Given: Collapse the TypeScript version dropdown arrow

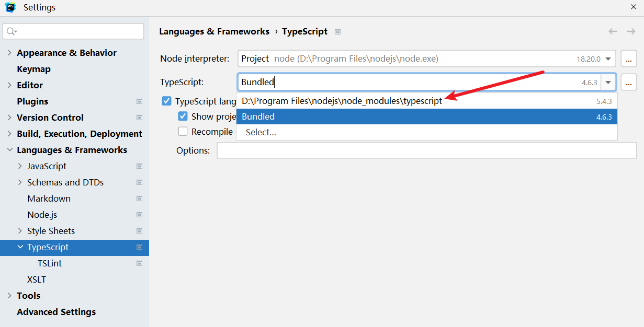Looking at the screenshot, I should click(608, 83).
